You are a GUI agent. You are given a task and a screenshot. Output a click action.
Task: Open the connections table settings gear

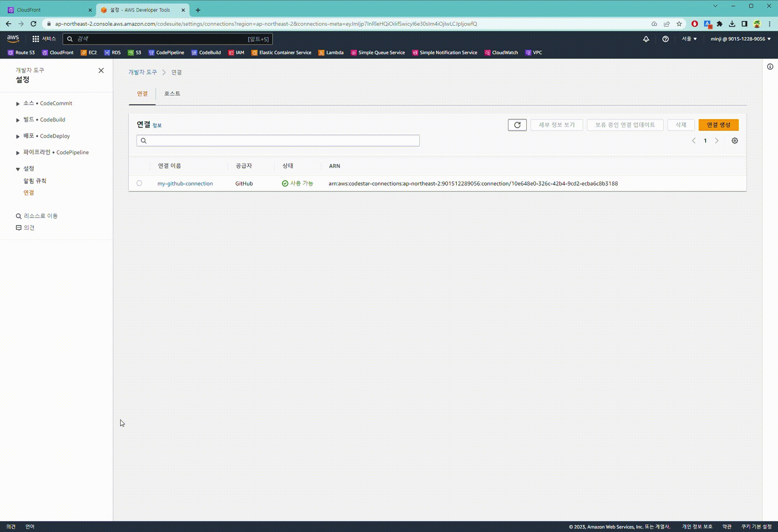[734, 140]
